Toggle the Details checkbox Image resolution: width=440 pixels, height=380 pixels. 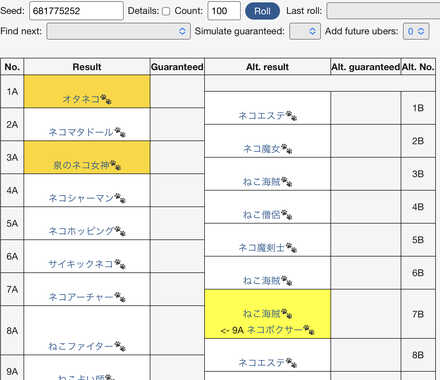[x=166, y=11]
